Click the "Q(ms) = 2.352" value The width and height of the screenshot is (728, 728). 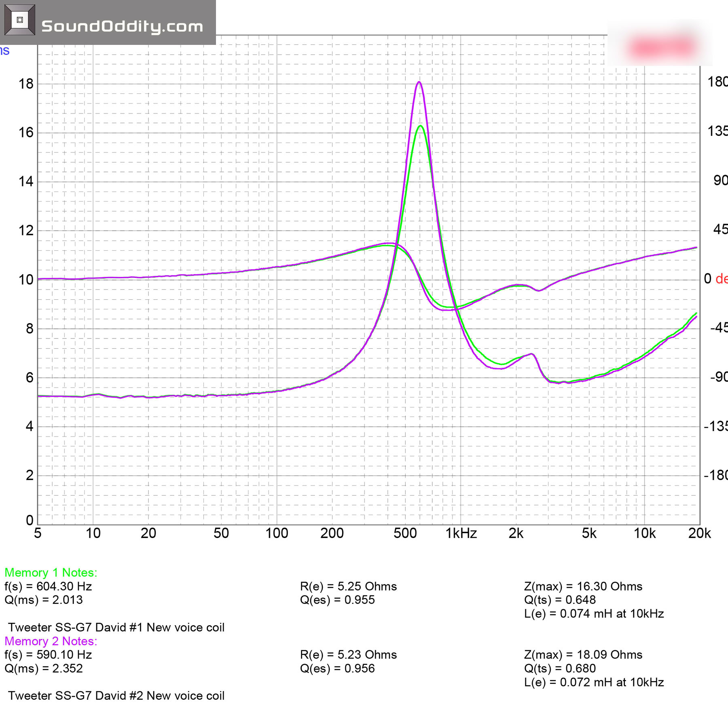pyautogui.click(x=44, y=669)
